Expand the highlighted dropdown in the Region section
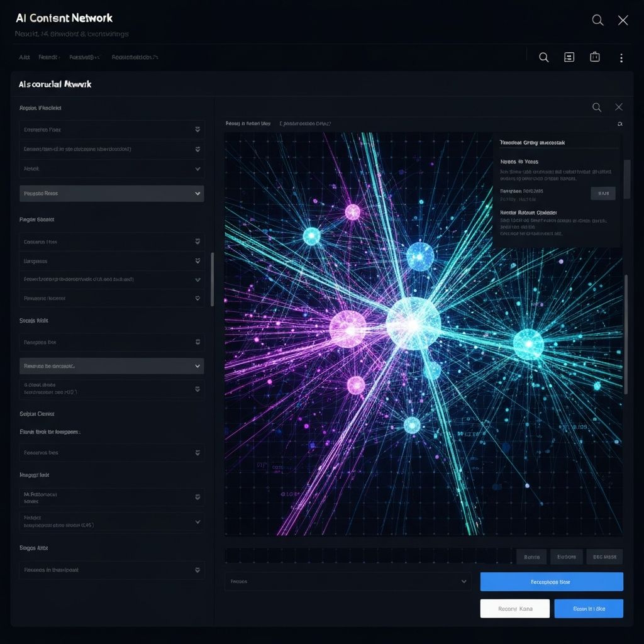The height and width of the screenshot is (644, 644). [112, 193]
